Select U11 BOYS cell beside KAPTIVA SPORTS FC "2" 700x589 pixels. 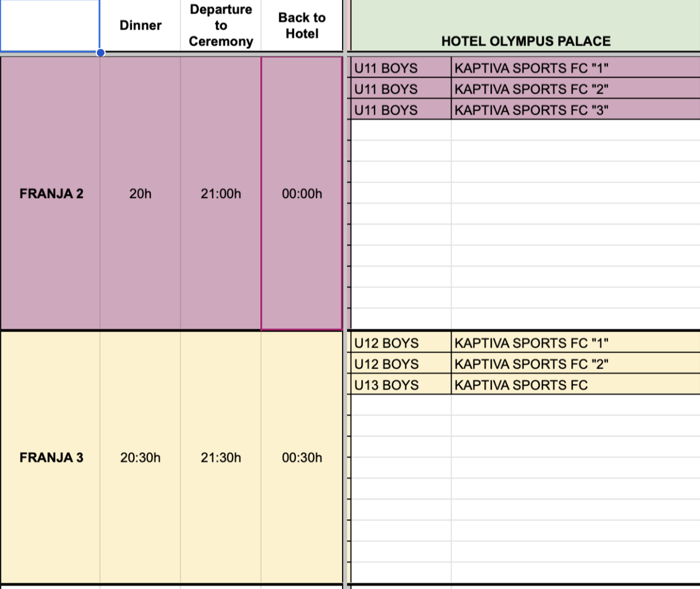(401, 89)
